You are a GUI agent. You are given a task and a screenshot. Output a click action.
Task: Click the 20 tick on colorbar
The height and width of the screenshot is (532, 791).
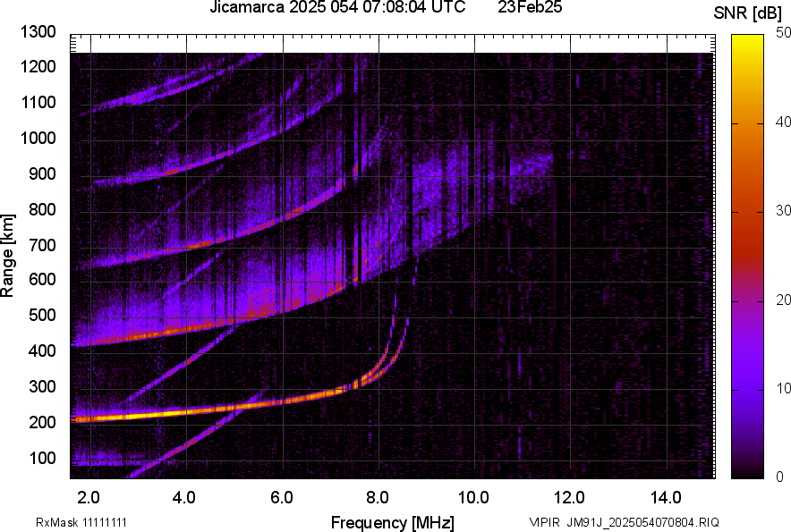[x=783, y=300]
